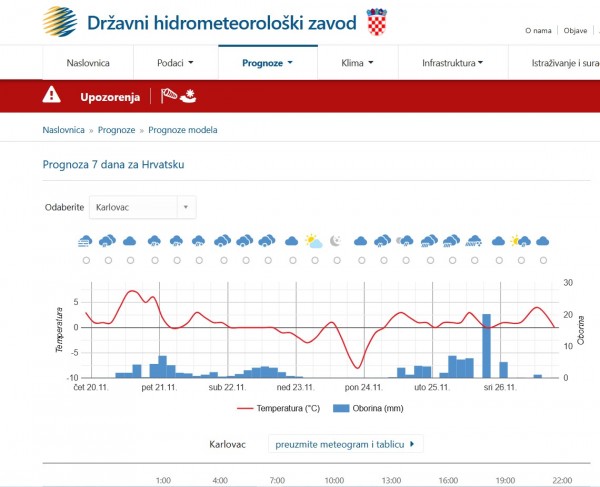The height and width of the screenshot is (487, 600).
Task: Select radio button under sun-and-cloud icon
Action: [315, 261]
